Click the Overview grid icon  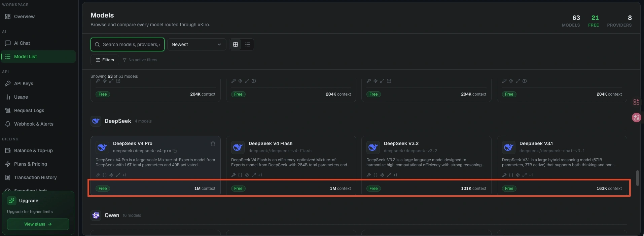coord(8,16)
